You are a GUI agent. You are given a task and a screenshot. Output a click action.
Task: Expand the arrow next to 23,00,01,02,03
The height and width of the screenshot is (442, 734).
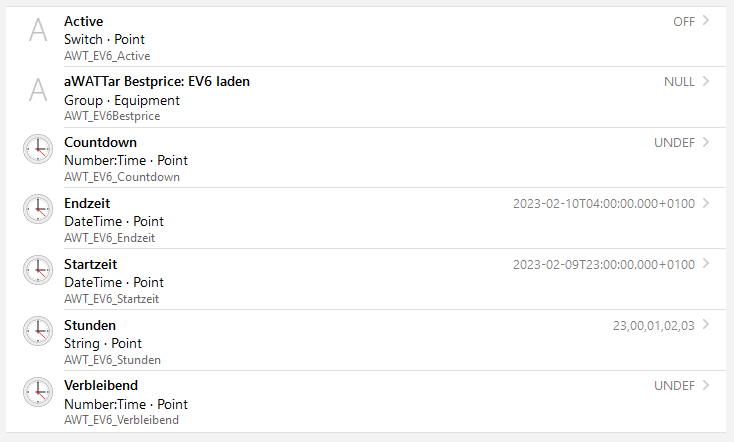(x=706, y=324)
